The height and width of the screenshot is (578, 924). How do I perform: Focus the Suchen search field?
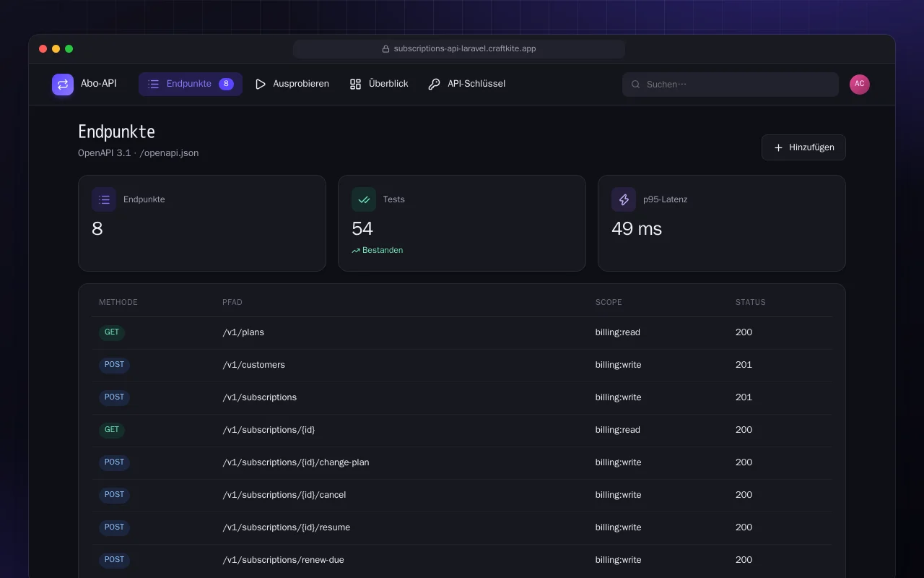click(x=731, y=85)
